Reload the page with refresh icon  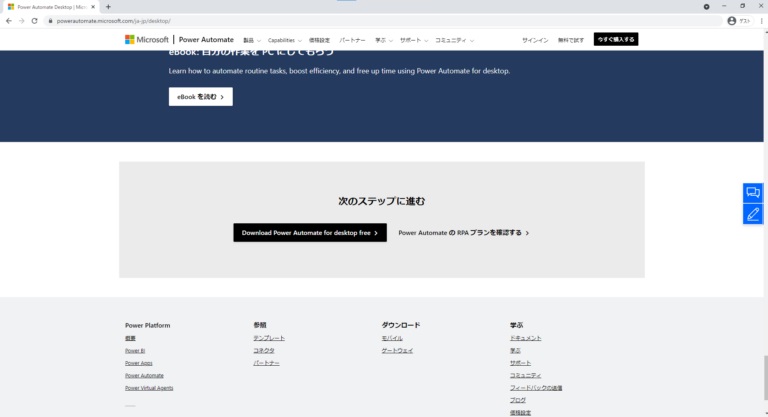tap(34, 21)
